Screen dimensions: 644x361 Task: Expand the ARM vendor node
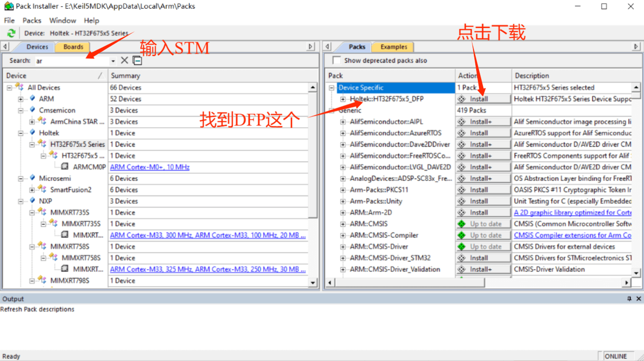[x=21, y=99]
